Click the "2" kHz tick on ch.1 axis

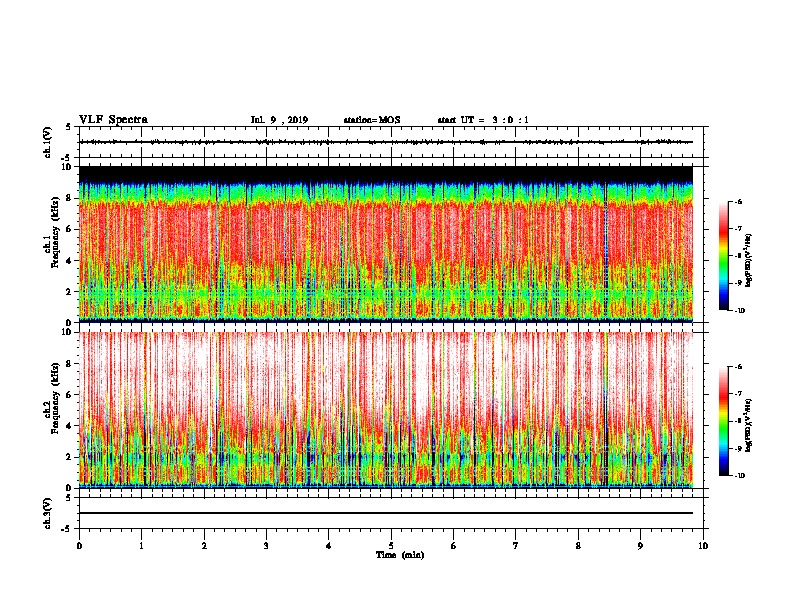coord(69,292)
